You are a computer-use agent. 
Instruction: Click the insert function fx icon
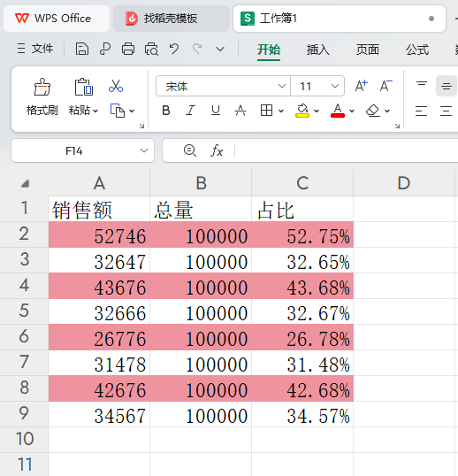tap(217, 150)
